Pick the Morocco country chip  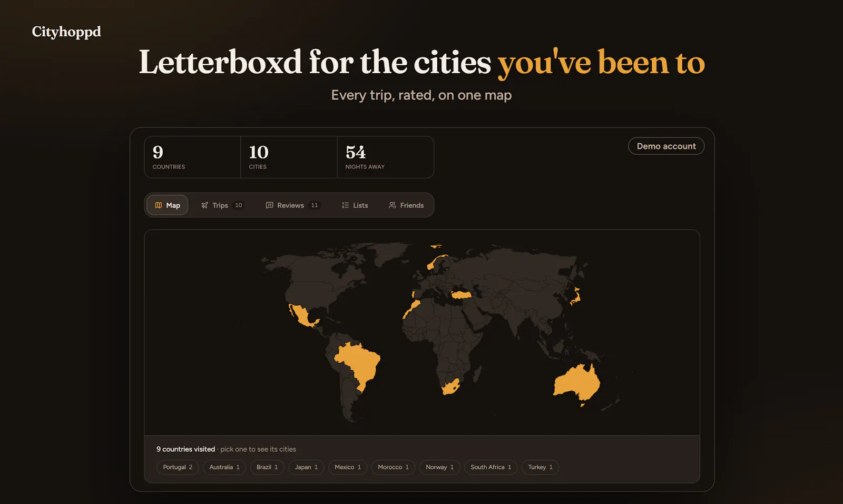pos(393,467)
